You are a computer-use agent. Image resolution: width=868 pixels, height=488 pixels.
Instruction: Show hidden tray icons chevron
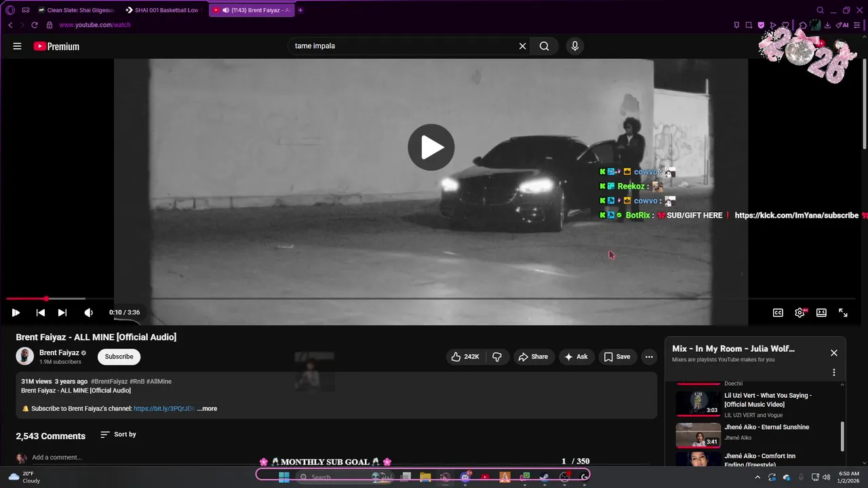click(x=757, y=477)
